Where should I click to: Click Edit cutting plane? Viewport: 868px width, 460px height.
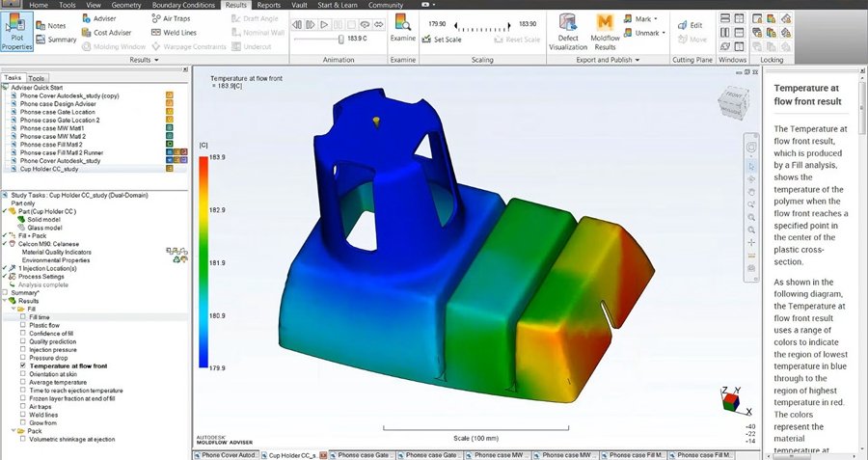(x=691, y=25)
